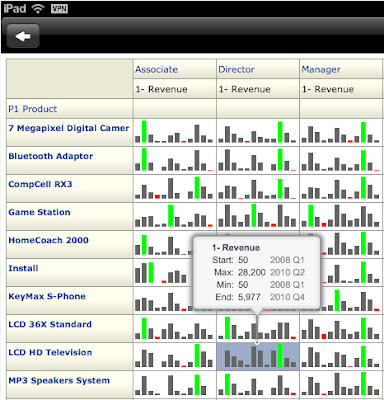The width and height of the screenshot is (384, 400).
Task: Tap Associate sparkline for Install
Action: (x=164, y=273)
